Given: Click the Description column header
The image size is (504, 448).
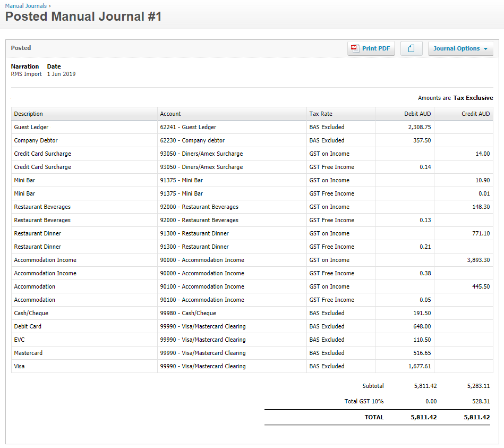Looking at the screenshot, I should 84,114.
